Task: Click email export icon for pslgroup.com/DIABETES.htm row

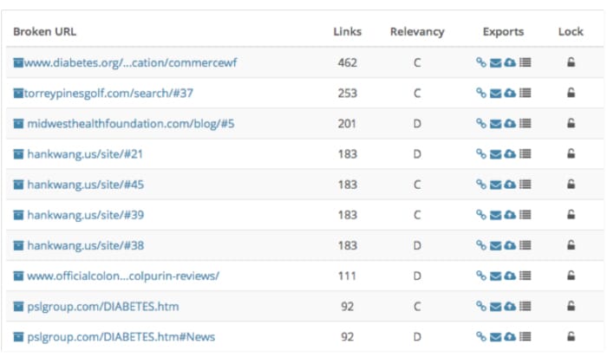Action: [495, 307]
